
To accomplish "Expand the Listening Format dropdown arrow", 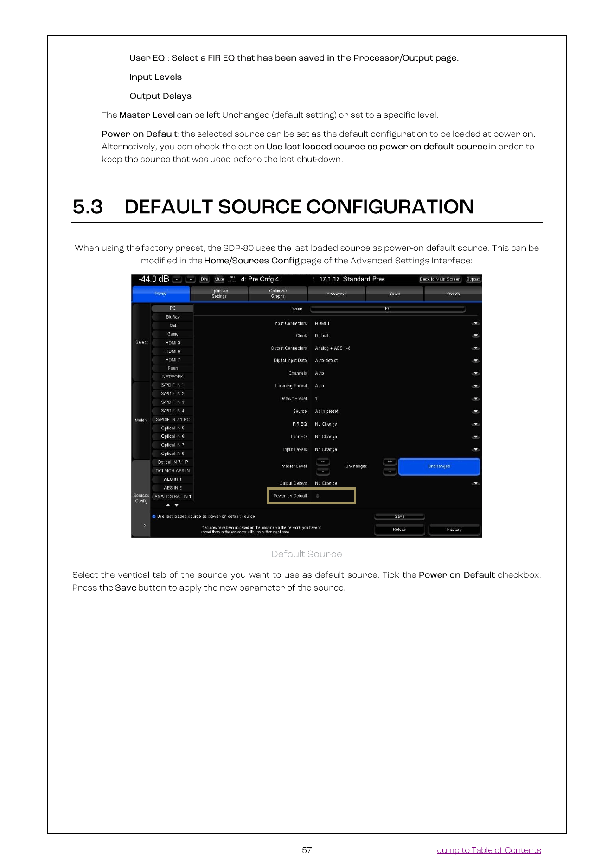I will (475, 386).
